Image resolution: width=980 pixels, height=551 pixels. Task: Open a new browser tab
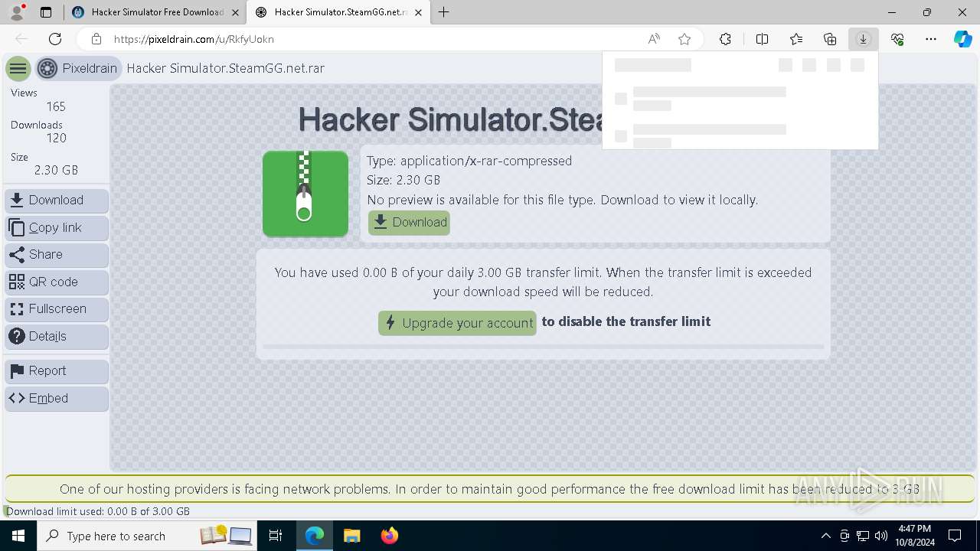click(x=444, y=12)
